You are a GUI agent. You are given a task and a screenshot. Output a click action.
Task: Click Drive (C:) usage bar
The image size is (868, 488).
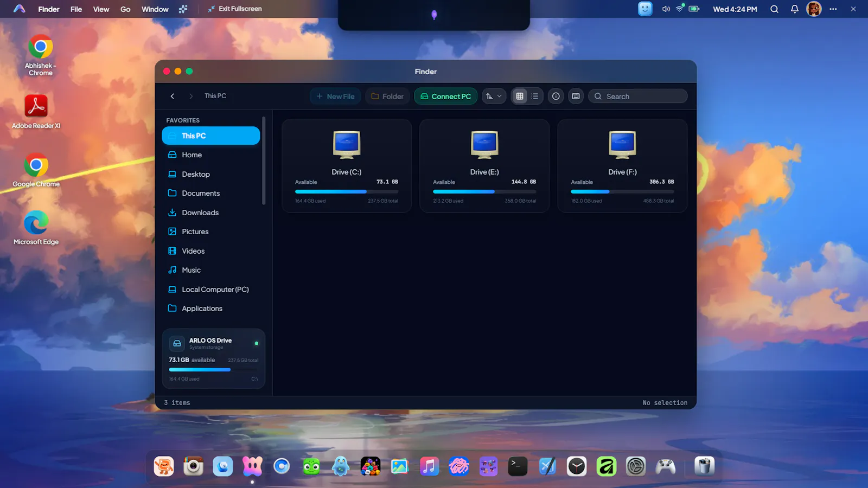347,191
